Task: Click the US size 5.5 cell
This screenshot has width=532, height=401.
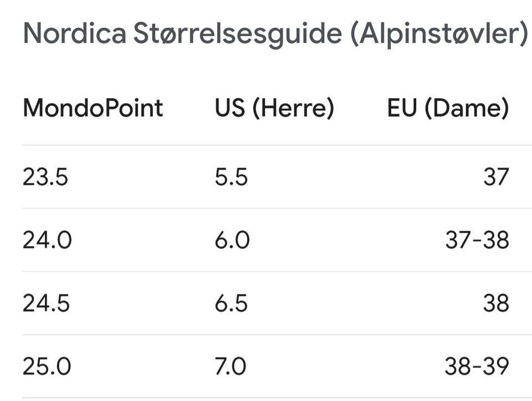Action: [x=231, y=177]
